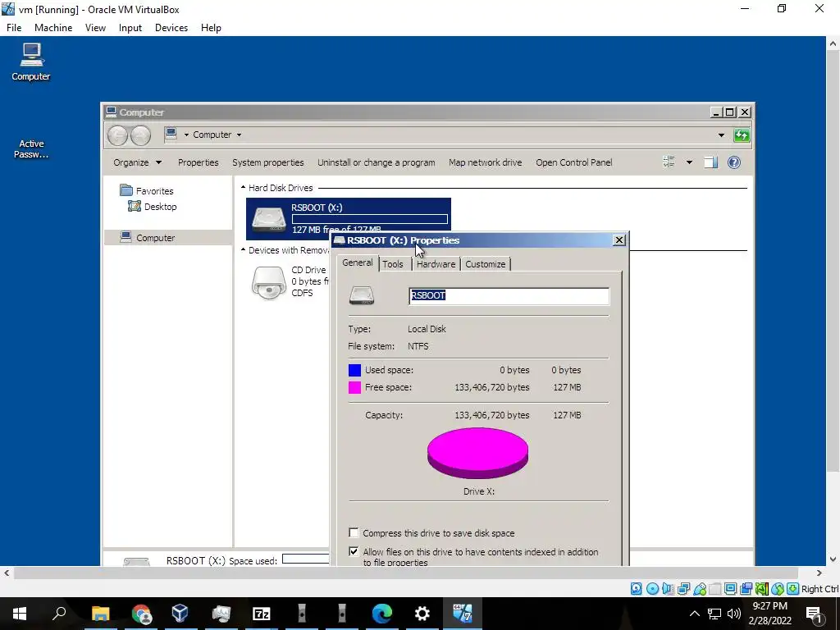The width and height of the screenshot is (840, 630).
Task: Click VirtualBox USB devices status icon
Action: tap(699, 589)
